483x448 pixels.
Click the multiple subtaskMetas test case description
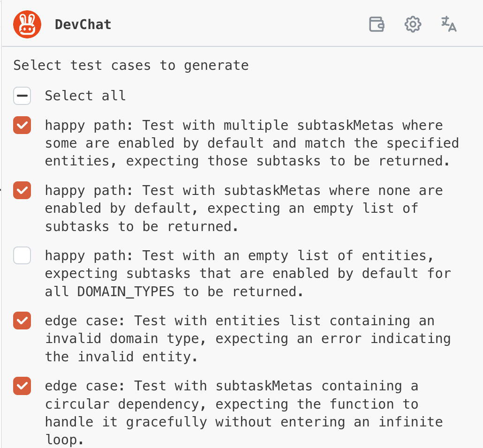point(252,143)
